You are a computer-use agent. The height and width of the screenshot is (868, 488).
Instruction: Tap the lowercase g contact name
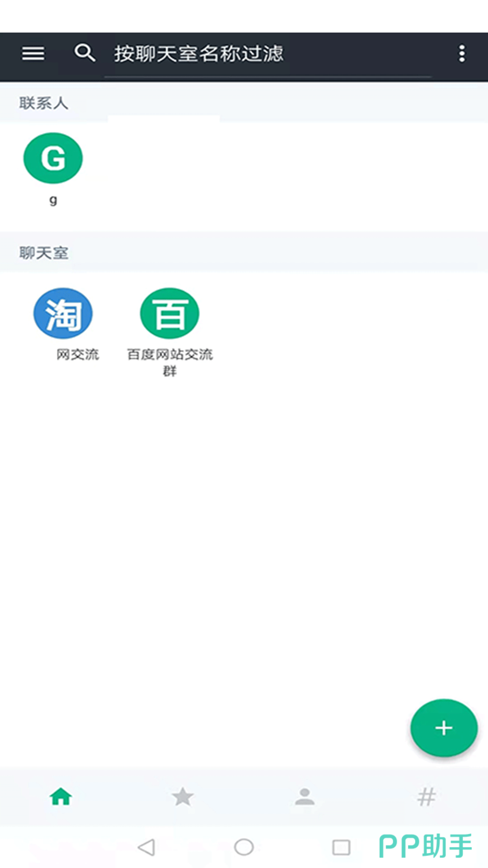coord(53,200)
